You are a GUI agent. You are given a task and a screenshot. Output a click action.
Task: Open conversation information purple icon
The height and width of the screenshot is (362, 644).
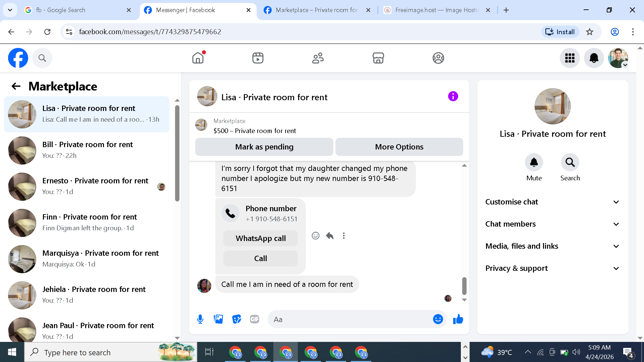click(453, 97)
